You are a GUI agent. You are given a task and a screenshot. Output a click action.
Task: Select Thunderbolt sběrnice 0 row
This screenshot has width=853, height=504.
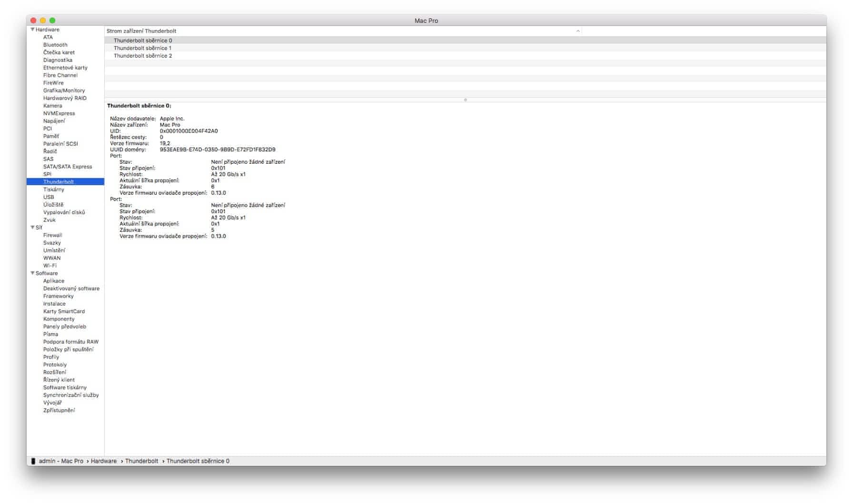point(465,40)
